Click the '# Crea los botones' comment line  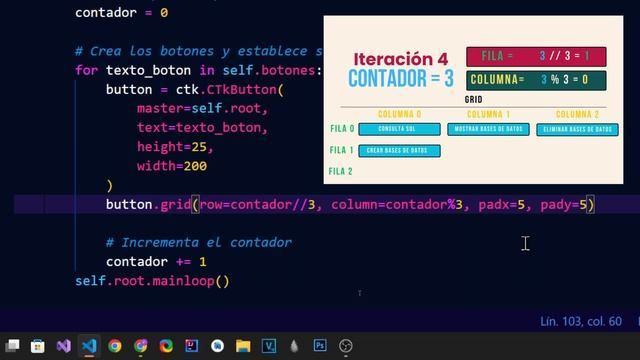click(x=199, y=51)
